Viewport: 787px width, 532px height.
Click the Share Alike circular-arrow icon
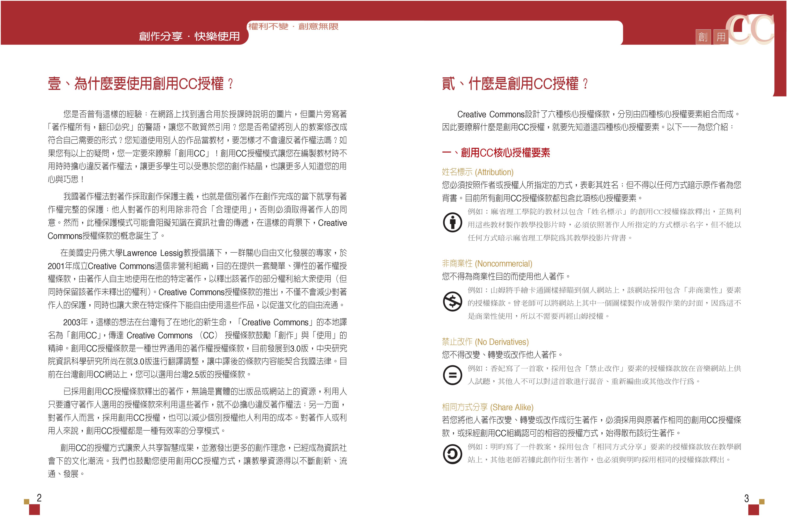pos(452,454)
